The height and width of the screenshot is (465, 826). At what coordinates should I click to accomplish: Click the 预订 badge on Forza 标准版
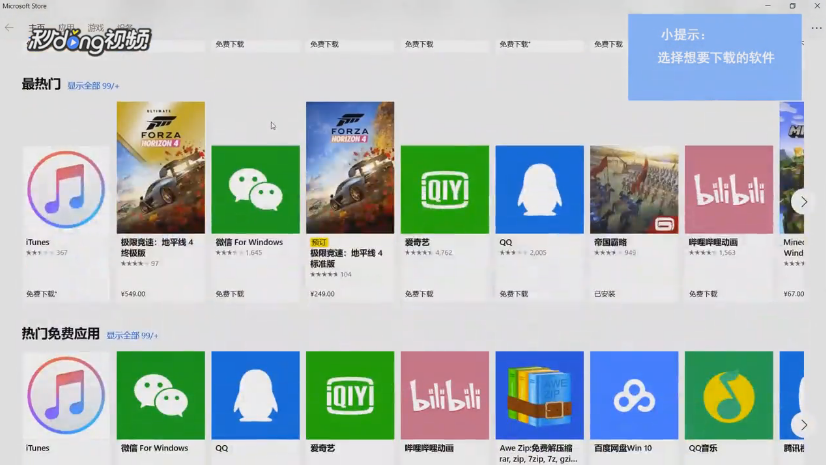[x=319, y=242]
